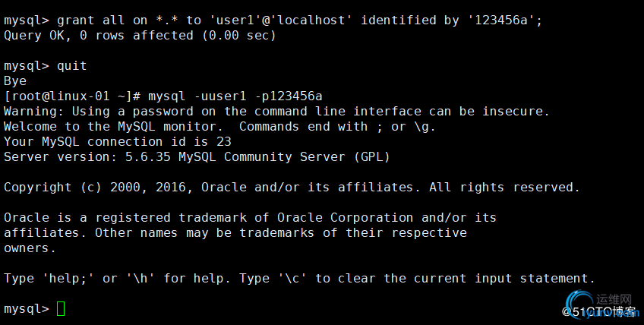This screenshot has width=644, height=325.
Task: Click the insecure password Warning line
Action: (x=276, y=111)
